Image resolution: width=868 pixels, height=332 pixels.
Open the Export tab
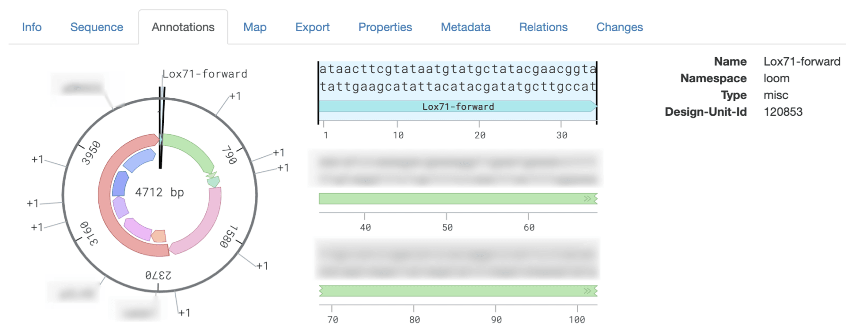pos(312,27)
